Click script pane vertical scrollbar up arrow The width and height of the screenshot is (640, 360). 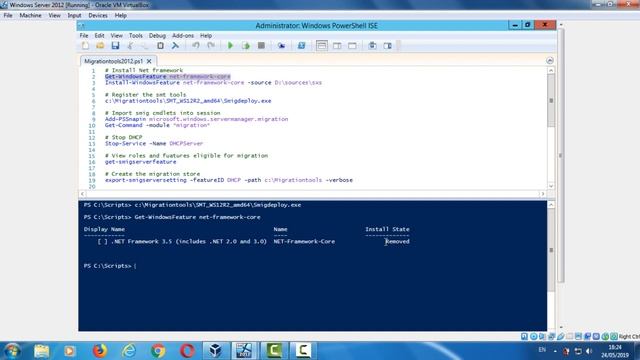pyautogui.click(x=551, y=71)
